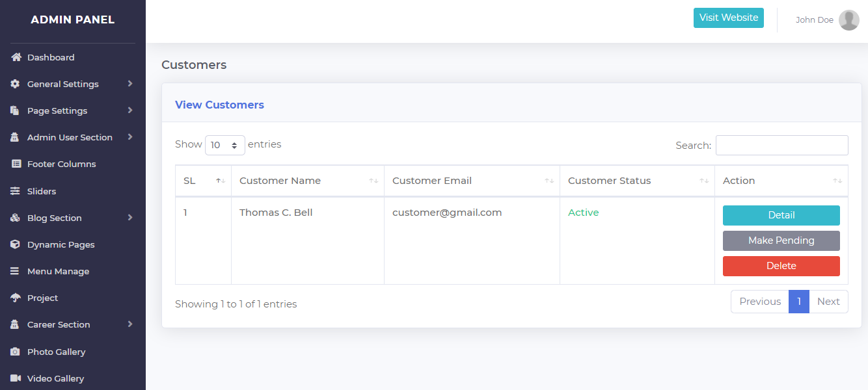Expand the Career Section submenu chevron
The width and height of the screenshot is (868, 390).
[130, 324]
